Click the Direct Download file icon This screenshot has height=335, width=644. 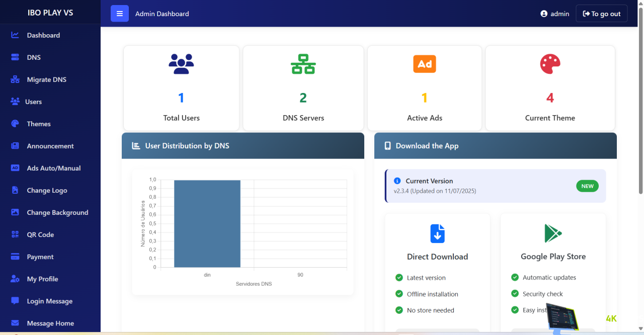[x=437, y=233]
